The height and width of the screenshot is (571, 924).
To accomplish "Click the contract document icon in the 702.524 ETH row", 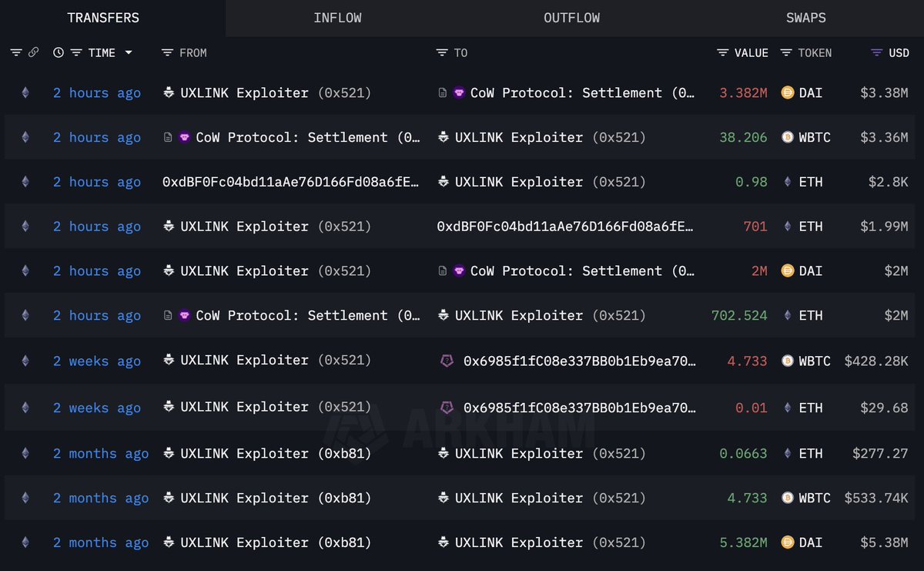I will click(168, 315).
